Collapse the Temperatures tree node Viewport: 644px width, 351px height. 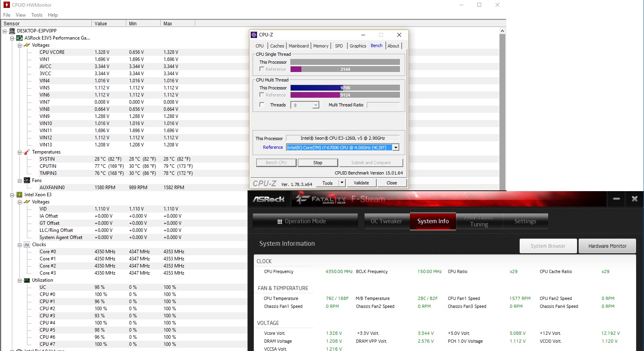point(20,152)
